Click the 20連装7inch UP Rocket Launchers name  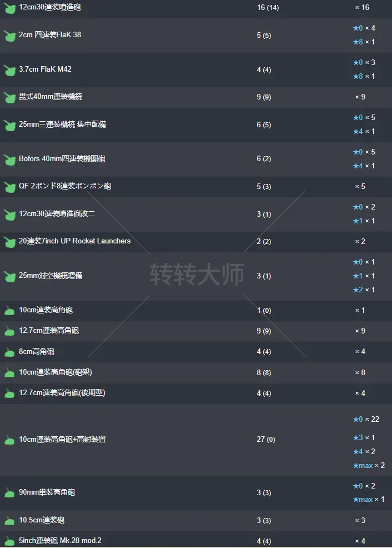pos(75,241)
